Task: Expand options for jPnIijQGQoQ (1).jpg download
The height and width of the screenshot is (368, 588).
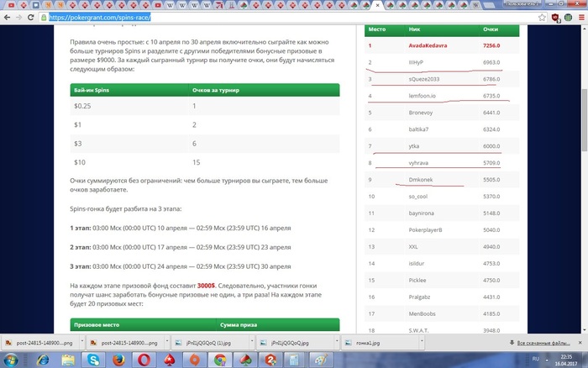Action: coord(252,343)
